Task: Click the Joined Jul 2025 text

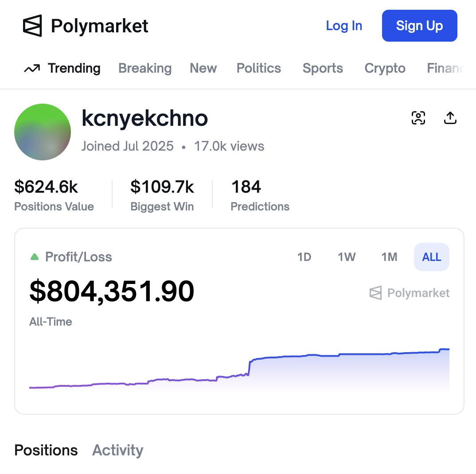Action: (x=127, y=146)
